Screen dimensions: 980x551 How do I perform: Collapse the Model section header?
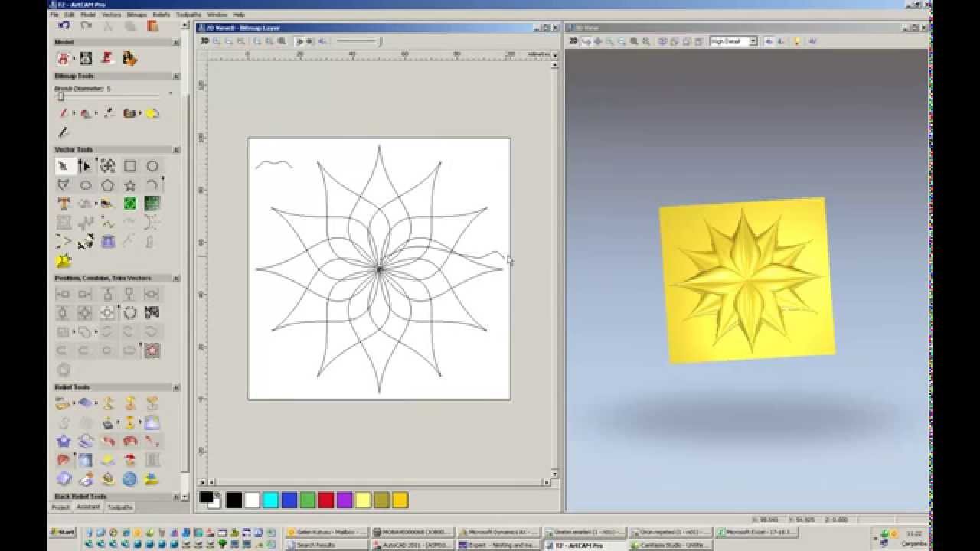pos(176,43)
